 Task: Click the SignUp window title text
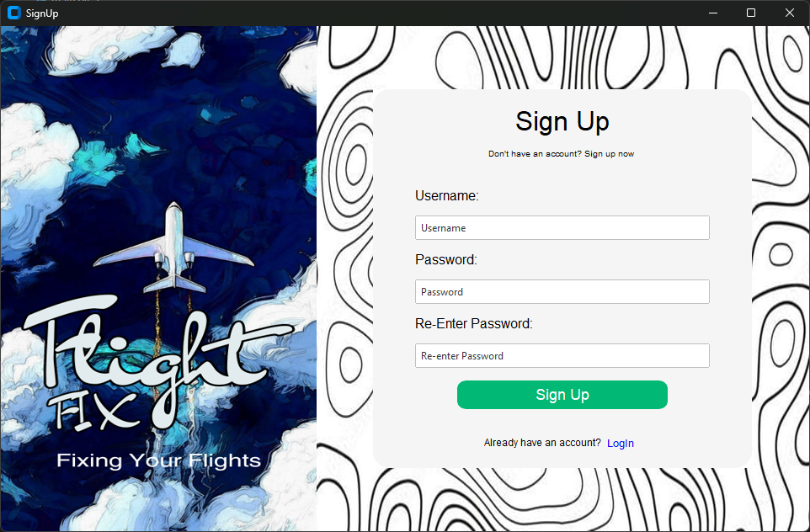pyautogui.click(x=42, y=13)
